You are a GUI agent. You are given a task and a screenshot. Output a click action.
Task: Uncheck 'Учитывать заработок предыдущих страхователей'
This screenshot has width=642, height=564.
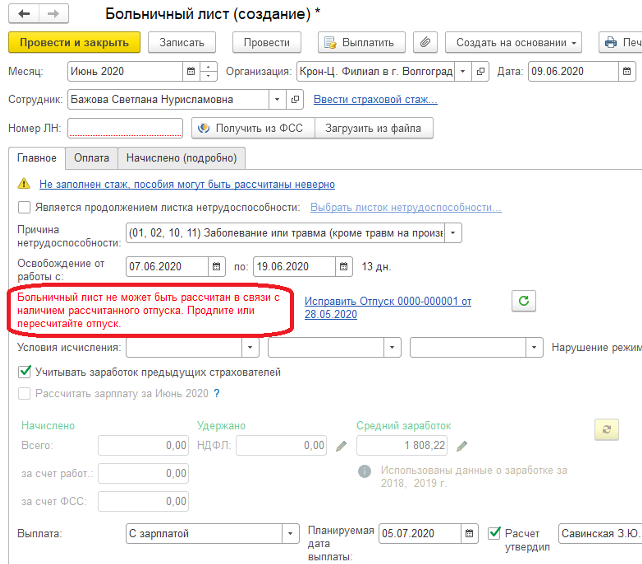coord(25,372)
